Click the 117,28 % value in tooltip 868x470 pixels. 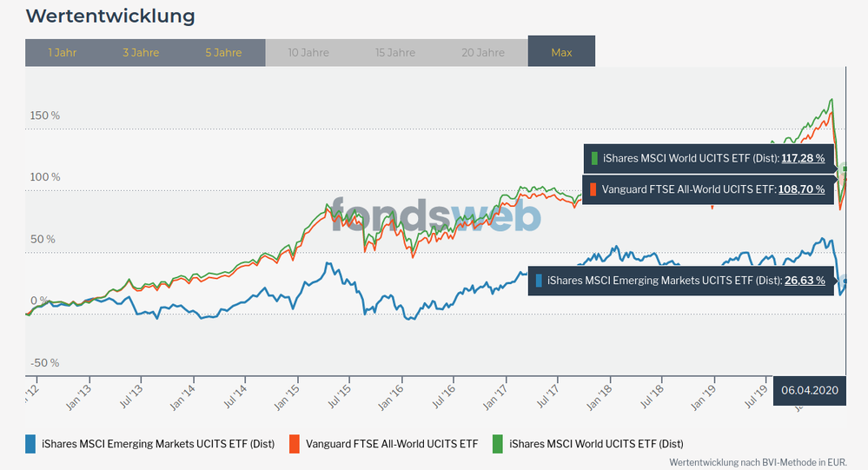(803, 158)
